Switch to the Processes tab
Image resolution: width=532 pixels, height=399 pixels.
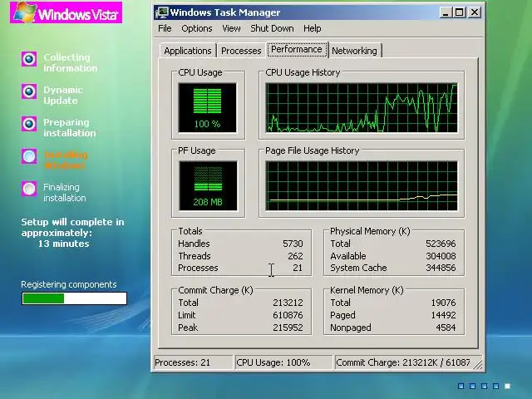click(241, 51)
